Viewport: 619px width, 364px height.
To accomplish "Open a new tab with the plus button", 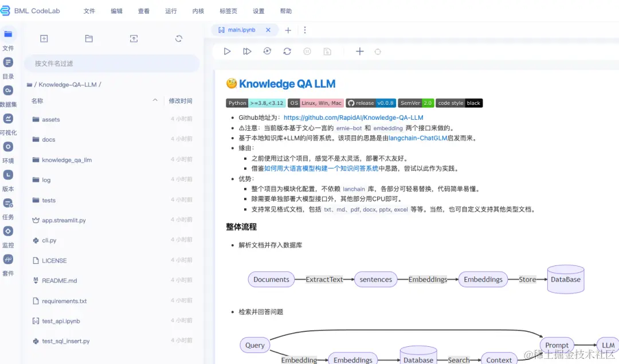I will pyautogui.click(x=288, y=30).
